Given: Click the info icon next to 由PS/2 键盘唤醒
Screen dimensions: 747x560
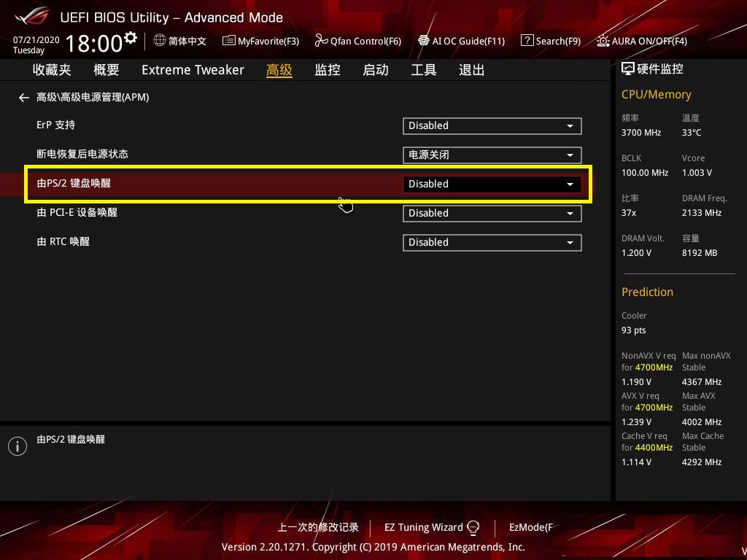Looking at the screenshot, I should (17, 446).
